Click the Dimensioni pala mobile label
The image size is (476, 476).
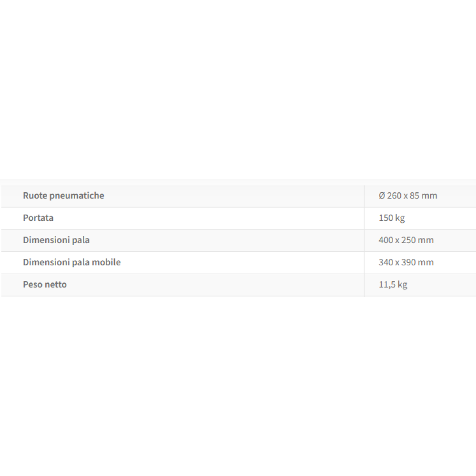coord(71,262)
